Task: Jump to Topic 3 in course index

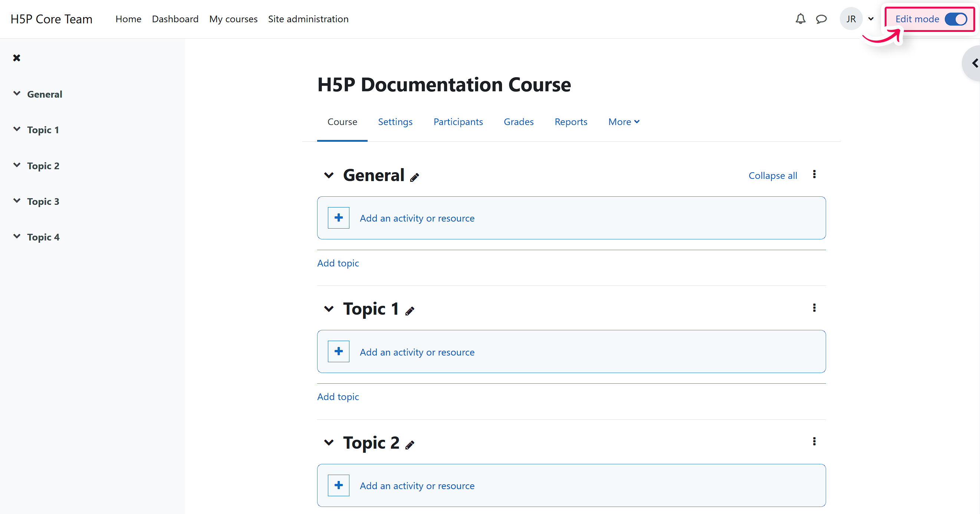Action: [x=43, y=202]
